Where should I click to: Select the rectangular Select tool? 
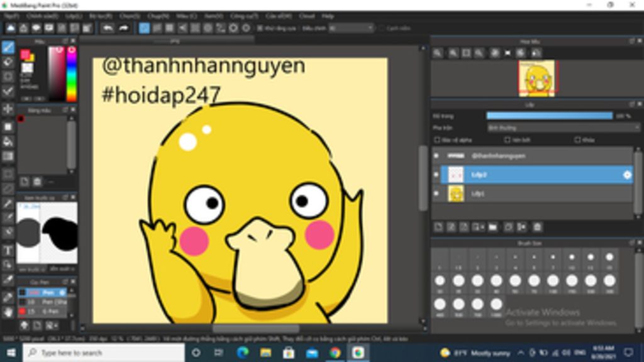(8, 174)
